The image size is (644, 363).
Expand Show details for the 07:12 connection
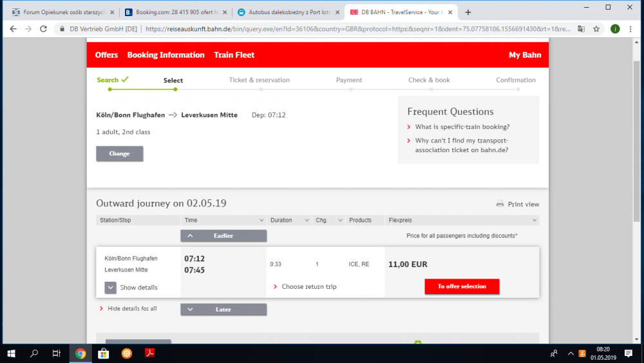(111, 288)
